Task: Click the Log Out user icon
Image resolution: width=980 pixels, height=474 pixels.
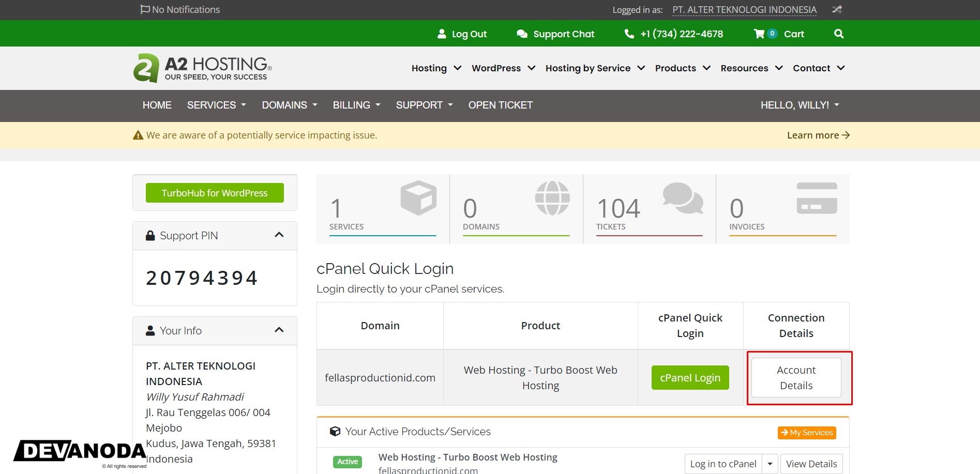Action: pyautogui.click(x=442, y=34)
